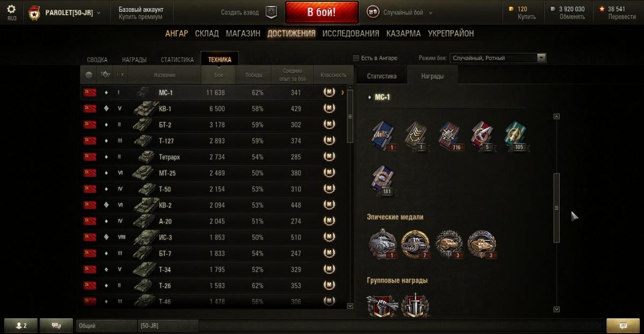Expand the Случайный бой battle type selector

(400, 12)
